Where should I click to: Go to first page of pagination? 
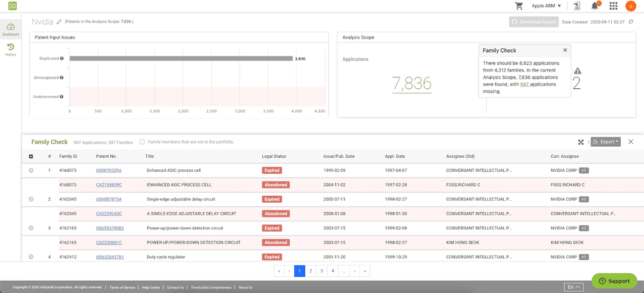pos(279,271)
